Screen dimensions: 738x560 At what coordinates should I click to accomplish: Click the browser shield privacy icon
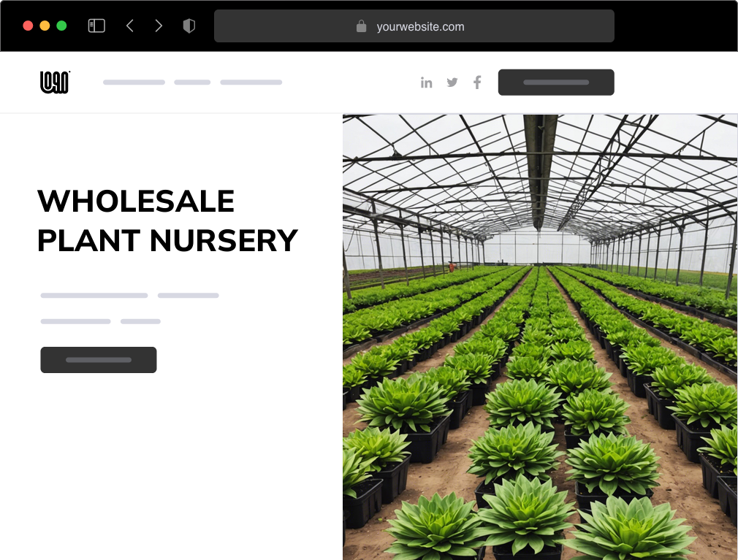pyautogui.click(x=189, y=25)
